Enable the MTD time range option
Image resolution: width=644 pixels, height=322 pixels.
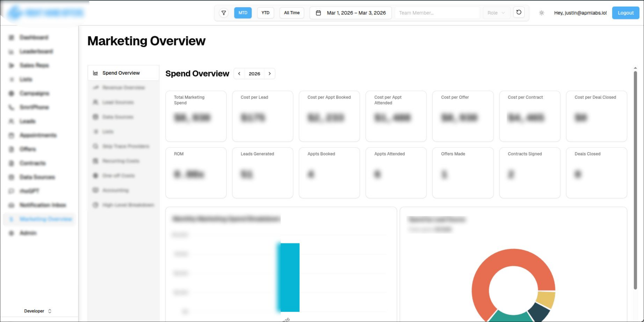point(243,13)
